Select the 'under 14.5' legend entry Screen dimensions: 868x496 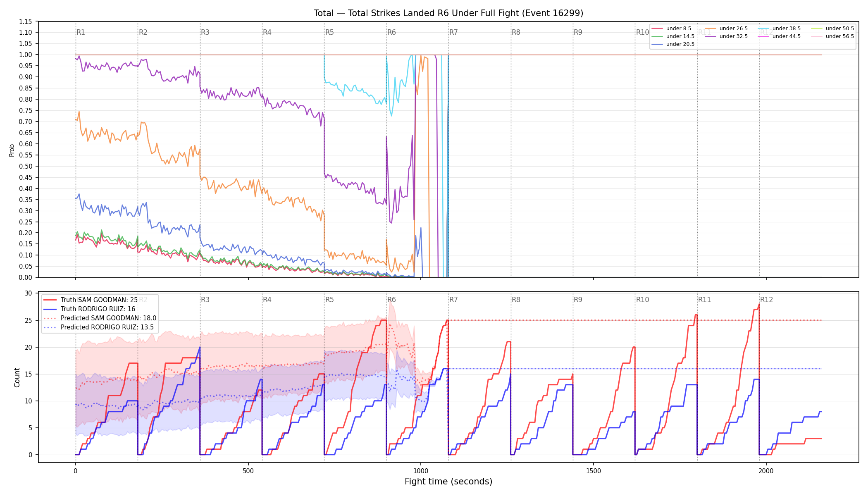[x=674, y=36]
